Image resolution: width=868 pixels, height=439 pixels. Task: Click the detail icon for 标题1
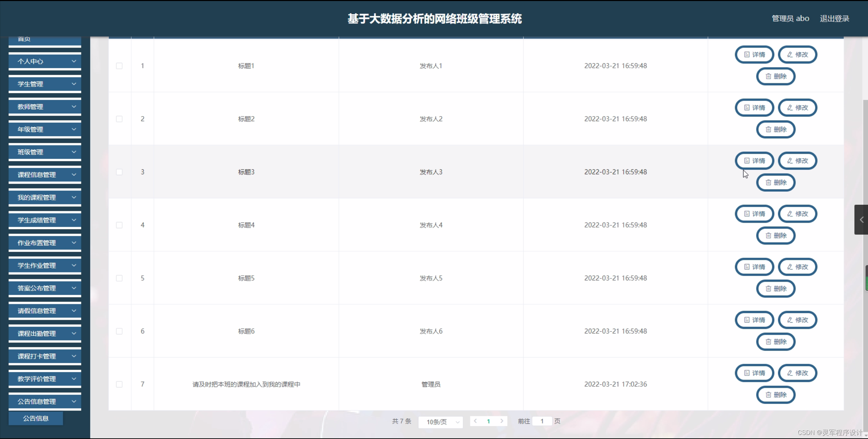coord(747,54)
